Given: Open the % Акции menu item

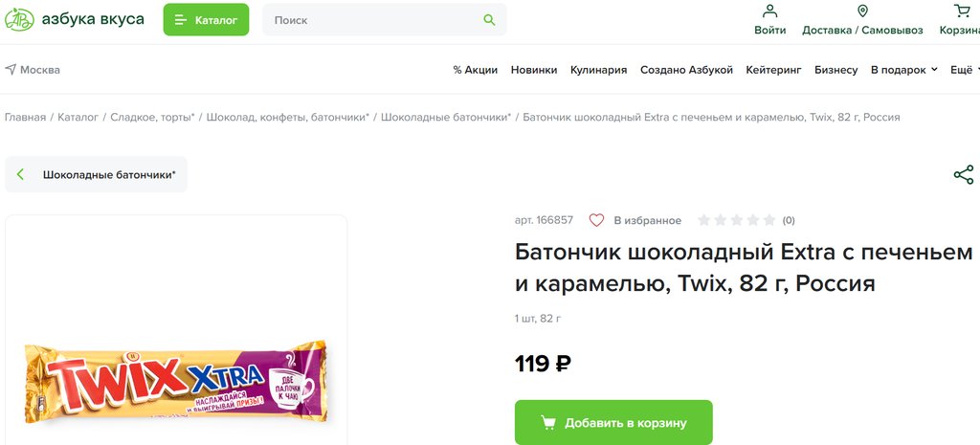Looking at the screenshot, I should coord(475,70).
